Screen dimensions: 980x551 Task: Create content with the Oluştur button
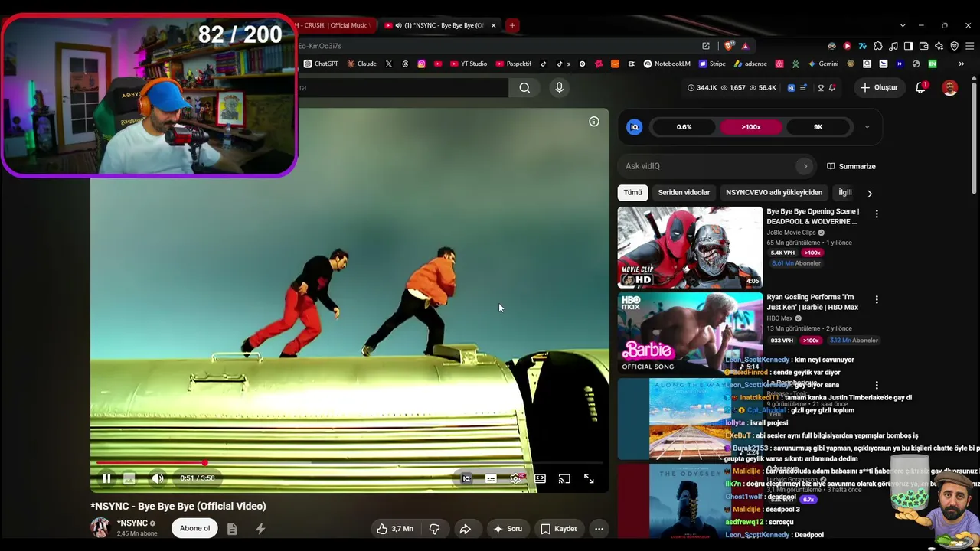879,87
